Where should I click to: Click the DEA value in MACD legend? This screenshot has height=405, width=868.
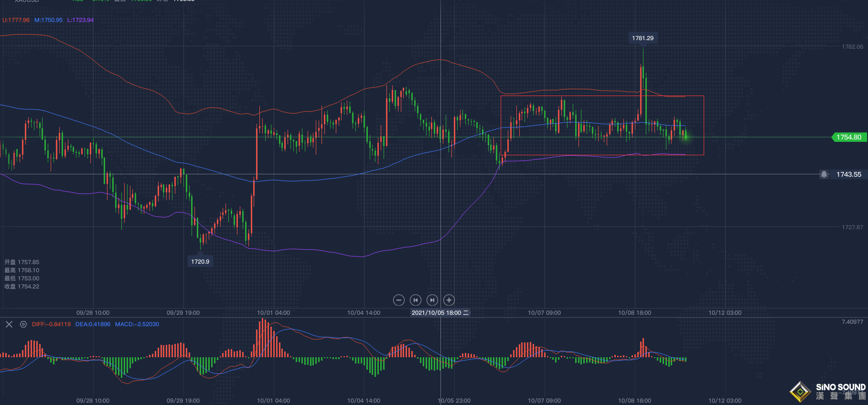(x=93, y=324)
